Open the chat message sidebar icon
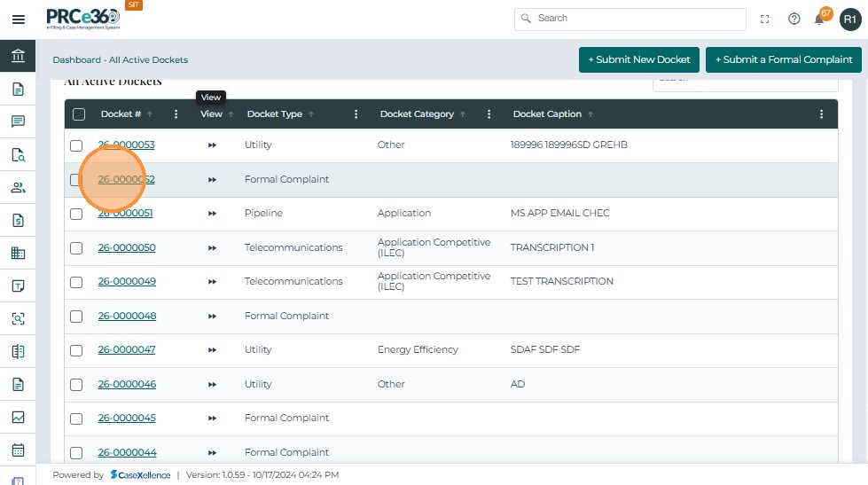 click(18, 122)
